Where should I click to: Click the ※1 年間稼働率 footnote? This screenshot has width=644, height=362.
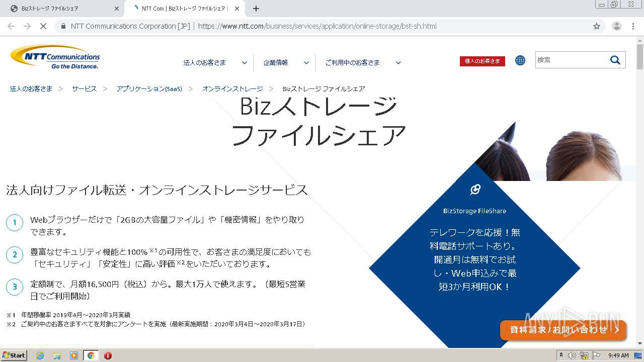[x=68, y=315]
